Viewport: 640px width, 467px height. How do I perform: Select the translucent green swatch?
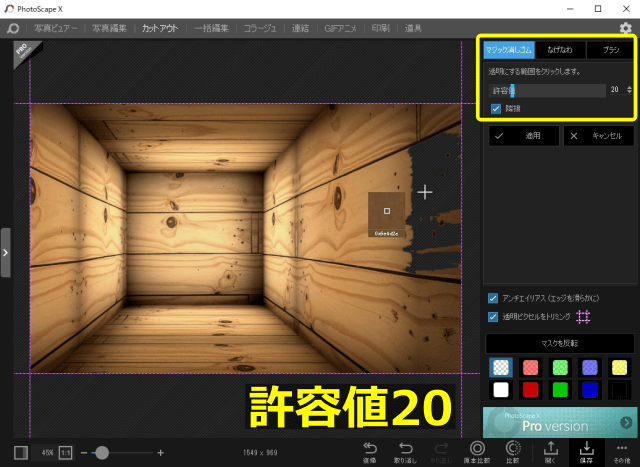560,367
